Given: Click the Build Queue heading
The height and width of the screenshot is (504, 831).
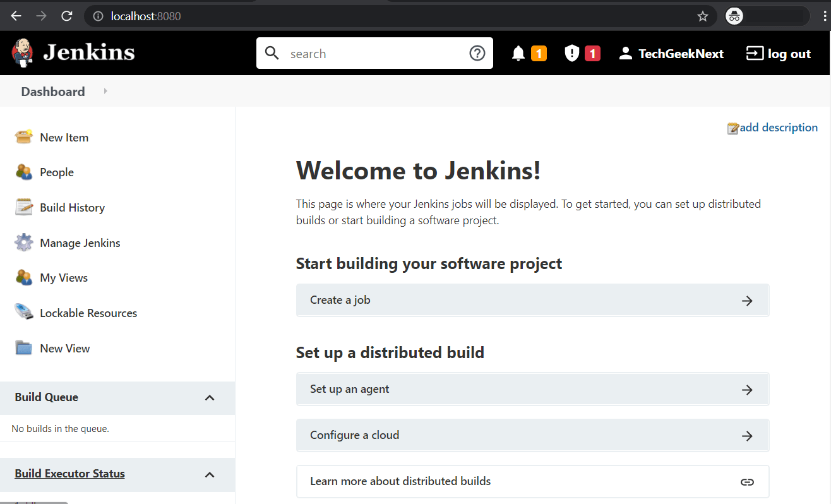Looking at the screenshot, I should [x=47, y=397].
